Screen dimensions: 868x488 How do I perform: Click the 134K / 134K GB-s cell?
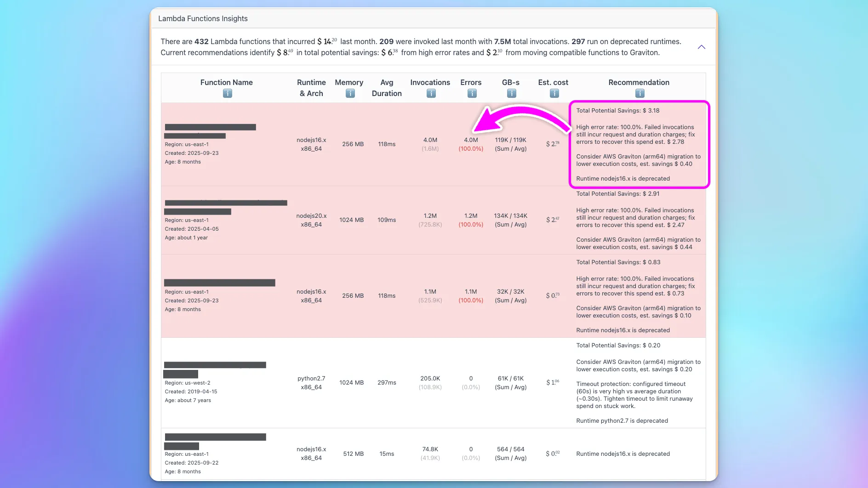510,220
